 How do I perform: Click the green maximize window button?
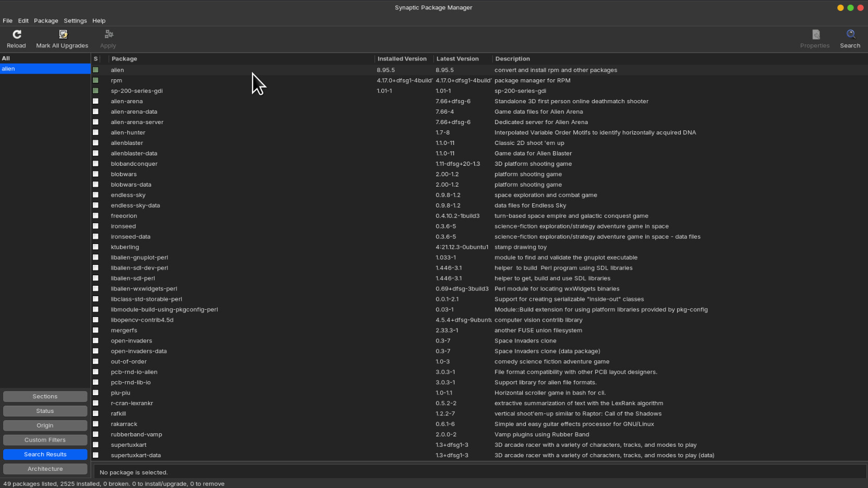850,8
